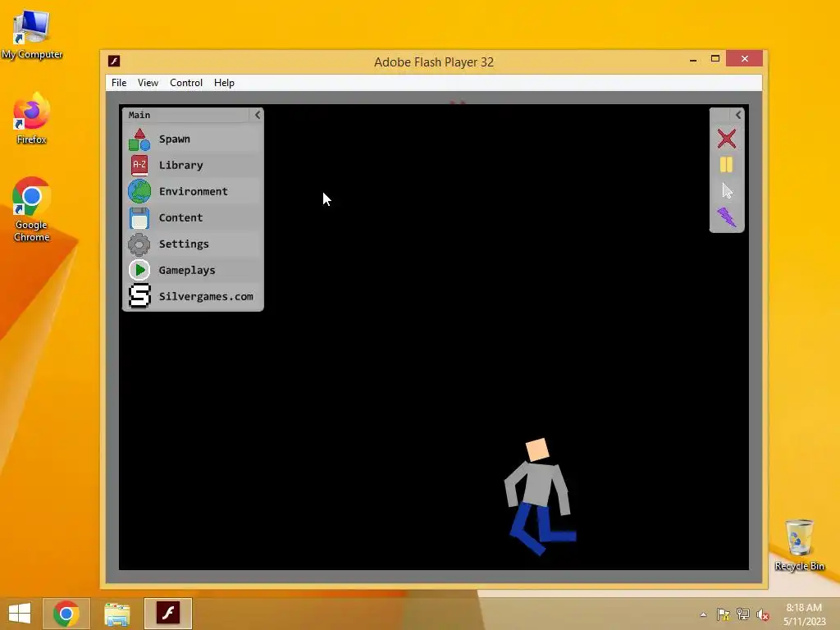This screenshot has height=630, width=840.
Task: Open File Explorer from the taskbar
Action: coord(116,614)
